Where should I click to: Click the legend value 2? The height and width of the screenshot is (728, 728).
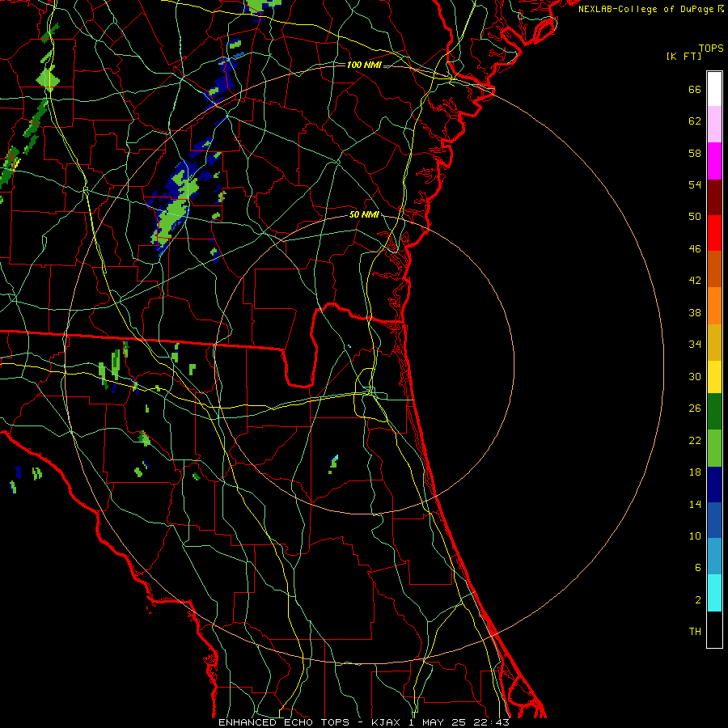pos(698,600)
